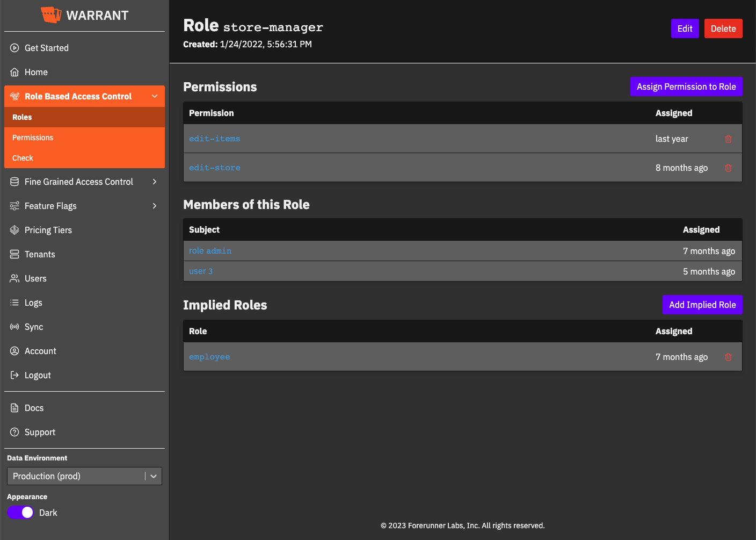Screen dimensions: 756x540
Task: Click the Pricing Tiers icon
Action: point(14,231)
